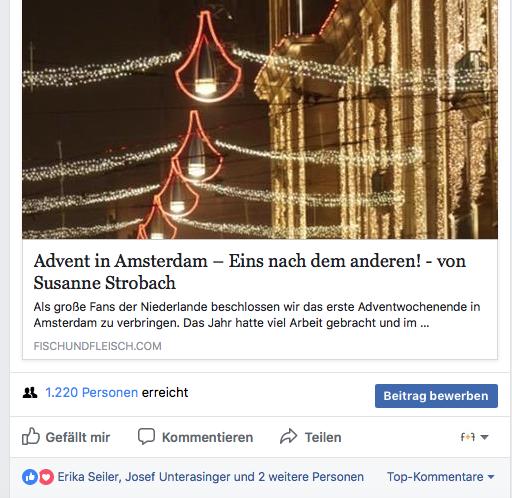Open Erika Seiler's profile
The height and width of the screenshot is (498, 512).
[x=88, y=477]
